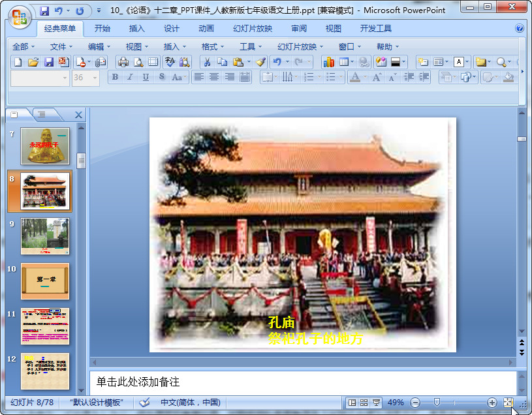Click the Office button logo

(19, 17)
